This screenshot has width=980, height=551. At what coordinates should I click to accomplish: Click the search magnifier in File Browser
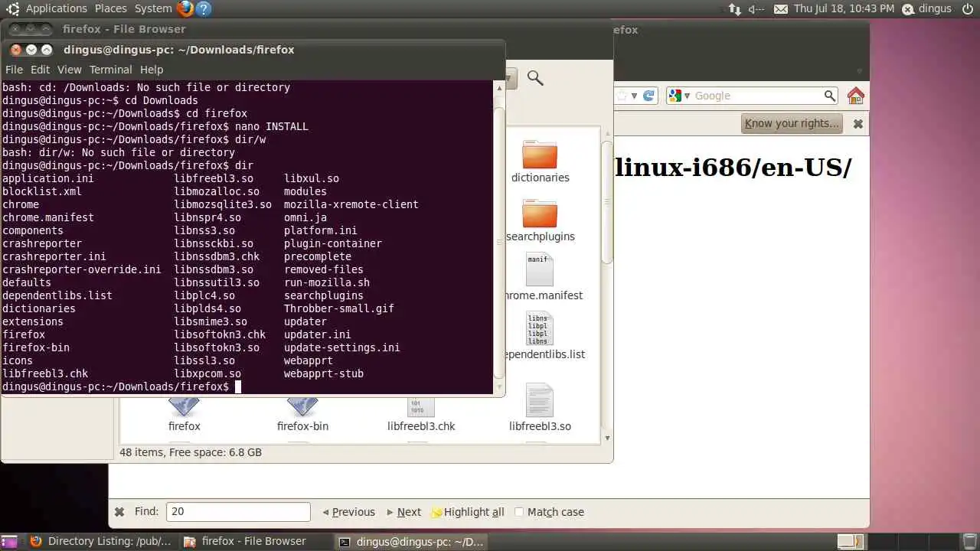[x=535, y=78]
